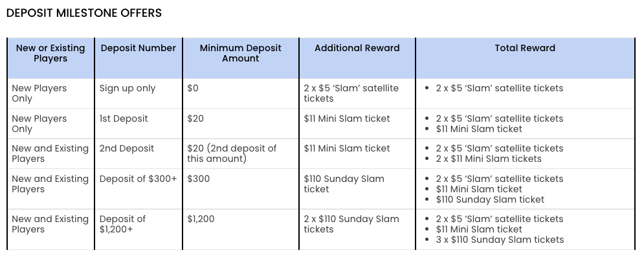Select the 2 x $11 Mini Slam tickets bullet
Screen dimensions: 644x270
pyautogui.click(x=498, y=159)
